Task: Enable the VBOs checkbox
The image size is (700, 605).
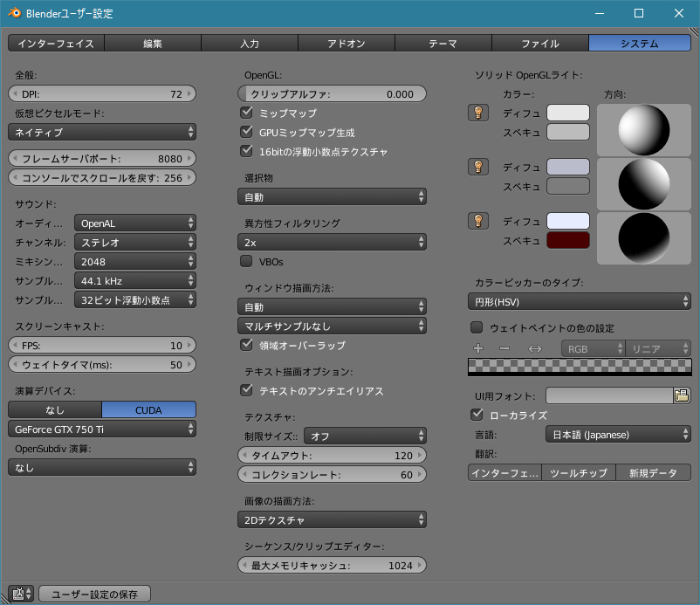Action: 246,261
